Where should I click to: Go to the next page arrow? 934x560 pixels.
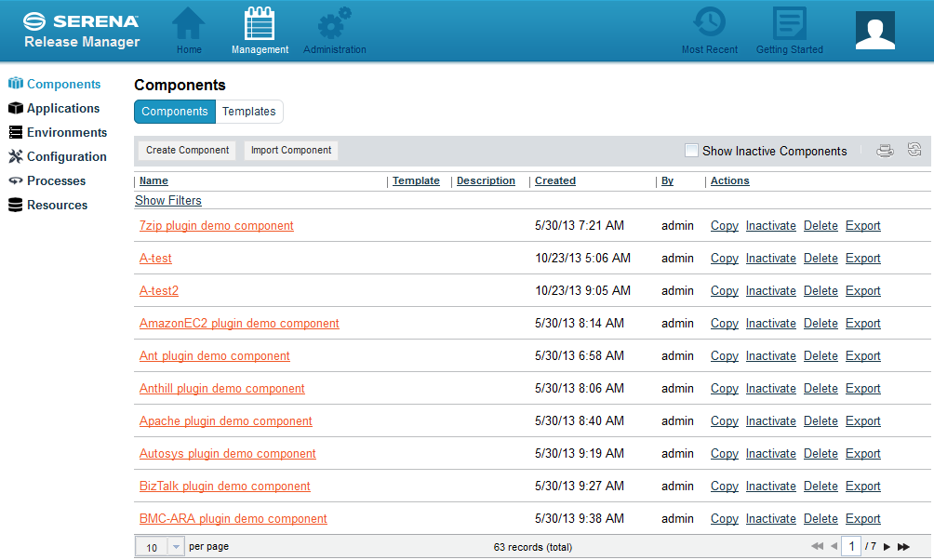[887, 547]
